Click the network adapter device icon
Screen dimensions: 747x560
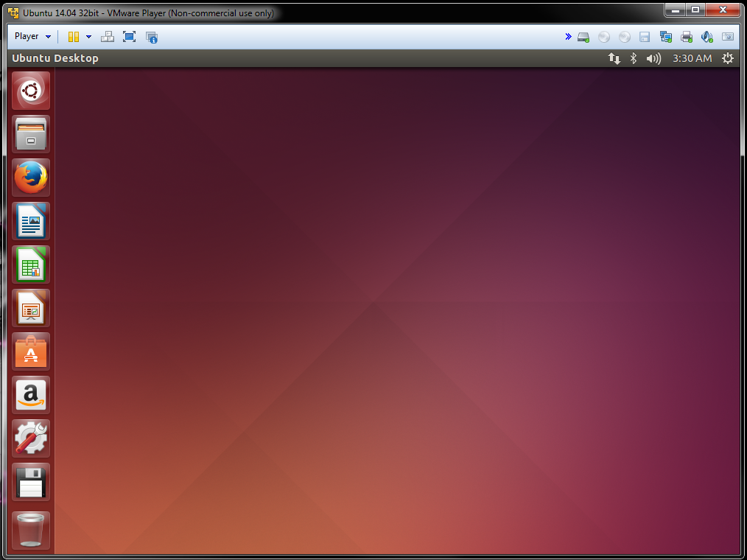click(665, 37)
